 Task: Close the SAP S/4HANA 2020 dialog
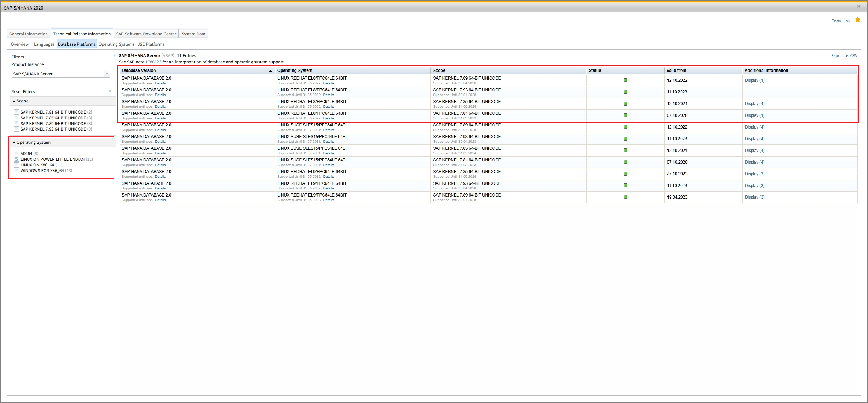[x=859, y=7]
